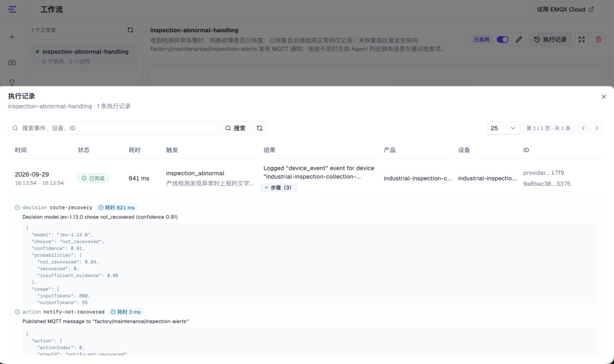
Task: Go to previous page of records
Action: (x=583, y=128)
